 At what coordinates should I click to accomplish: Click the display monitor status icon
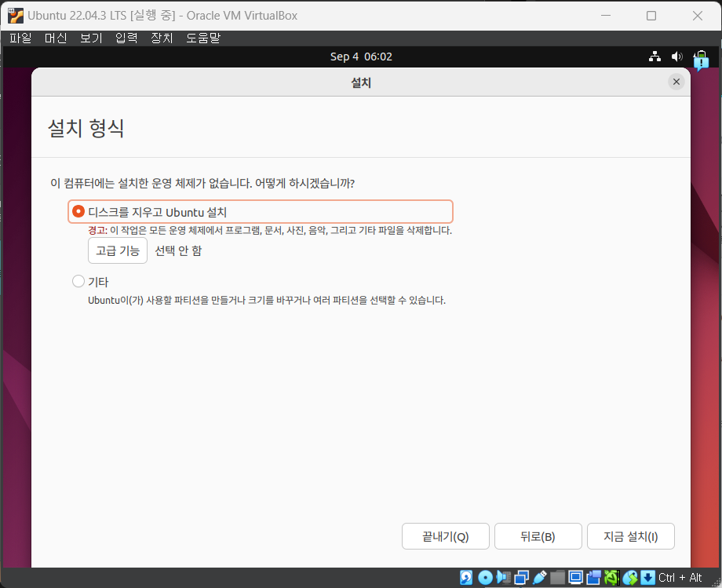click(575, 578)
